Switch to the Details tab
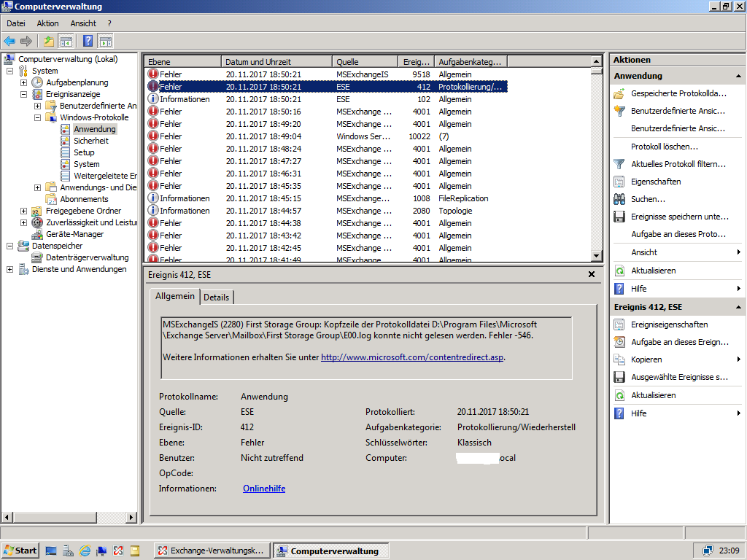This screenshot has width=747, height=560. point(216,297)
